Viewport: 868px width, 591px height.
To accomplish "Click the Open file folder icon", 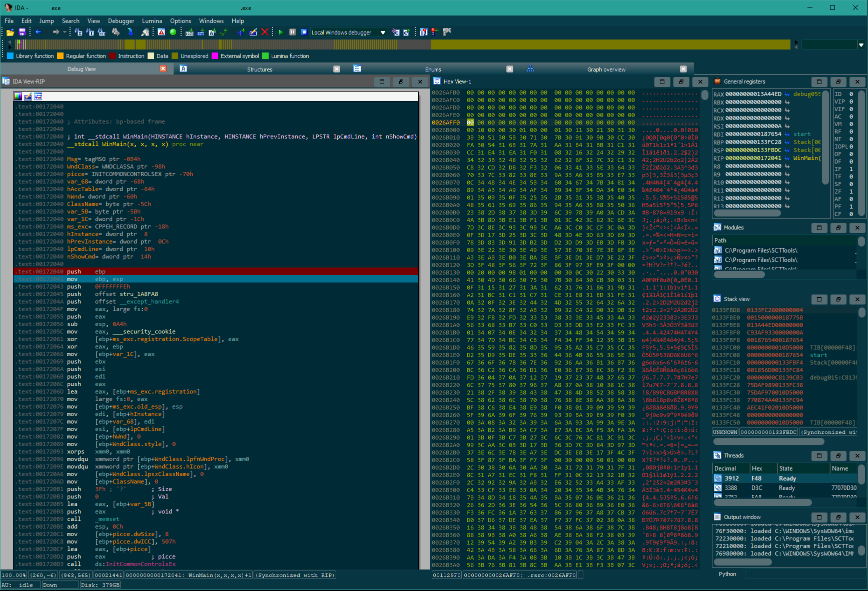I will pyautogui.click(x=10, y=32).
